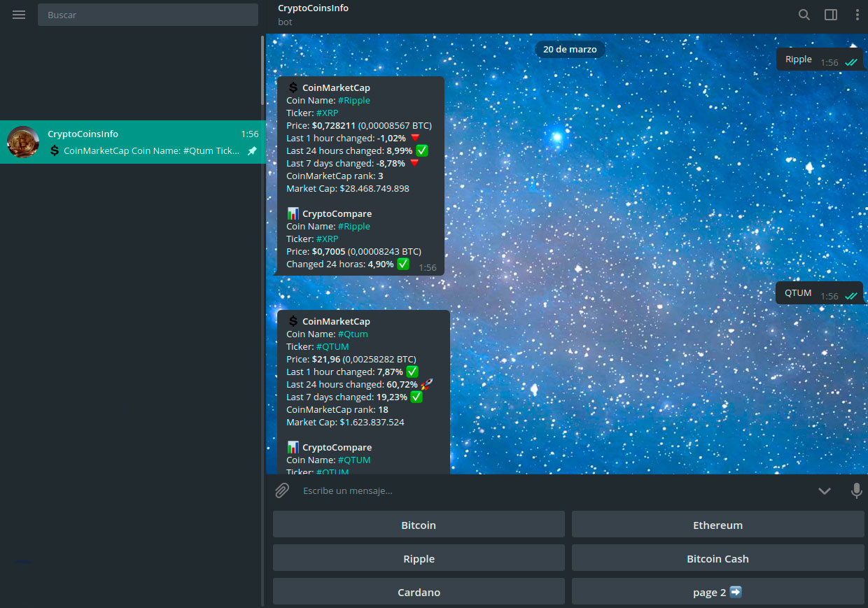Click double-check read mark on QTUM message
This screenshot has width=868, height=608.
(x=850, y=296)
